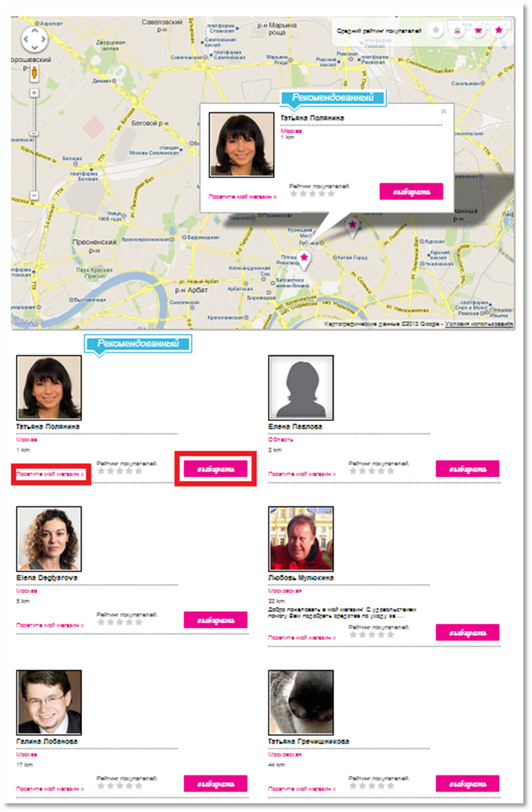Open store link for Elena Degtyarova

click(50, 625)
